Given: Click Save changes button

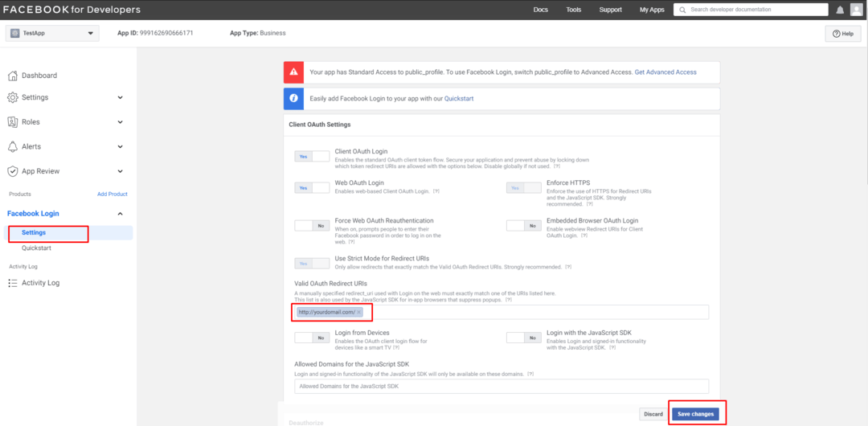Looking at the screenshot, I should (x=695, y=415).
